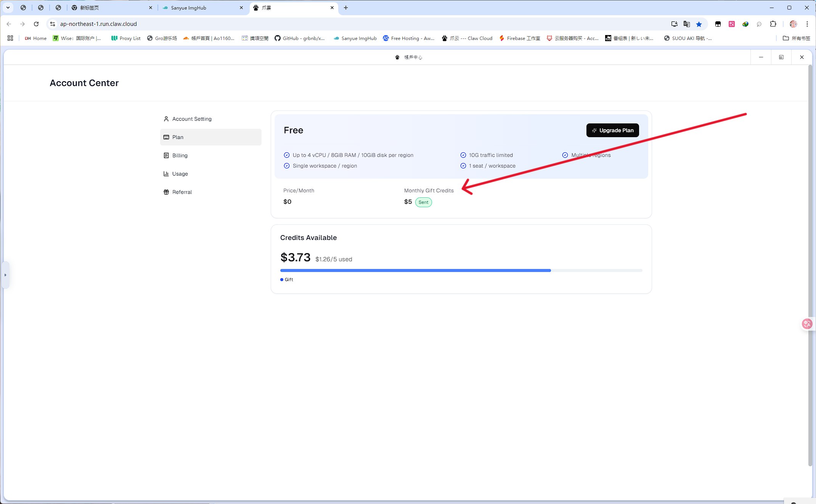The image size is (816, 504).
Task: Open the Usage section
Action: [180, 174]
